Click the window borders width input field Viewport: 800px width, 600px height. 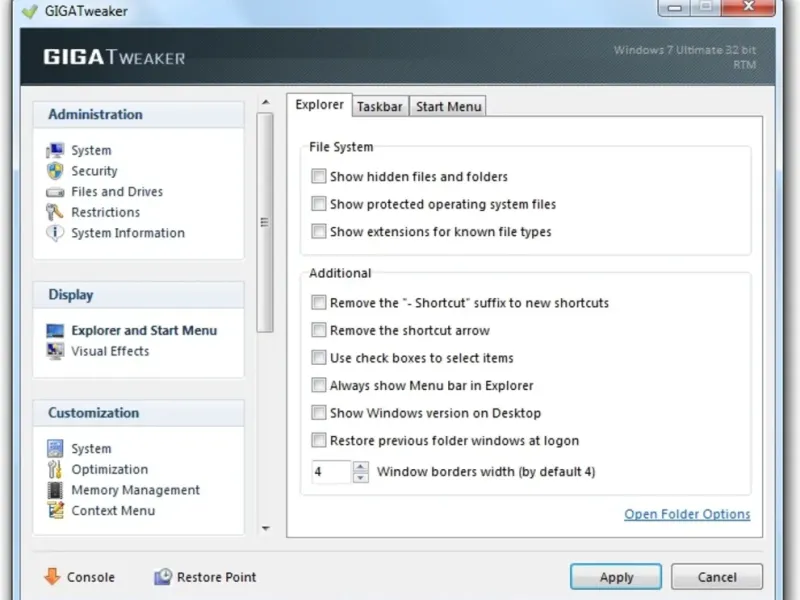[331, 471]
